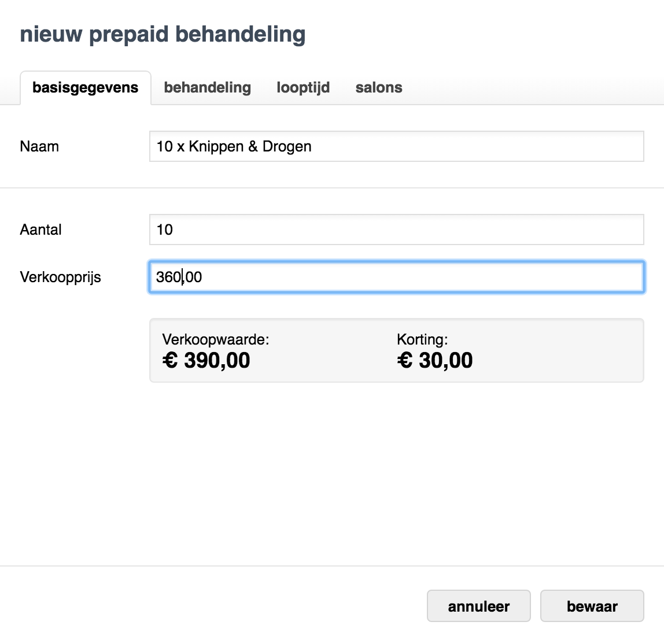Click the Korting label

tap(422, 339)
